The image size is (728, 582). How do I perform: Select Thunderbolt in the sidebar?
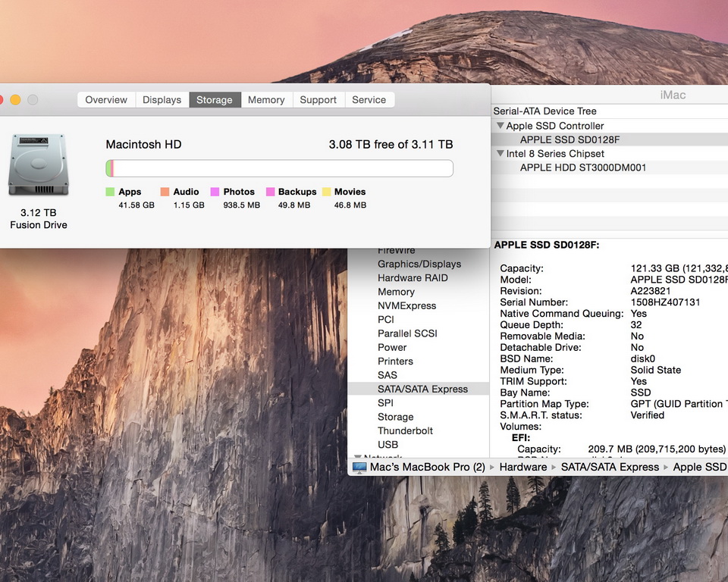point(405,431)
